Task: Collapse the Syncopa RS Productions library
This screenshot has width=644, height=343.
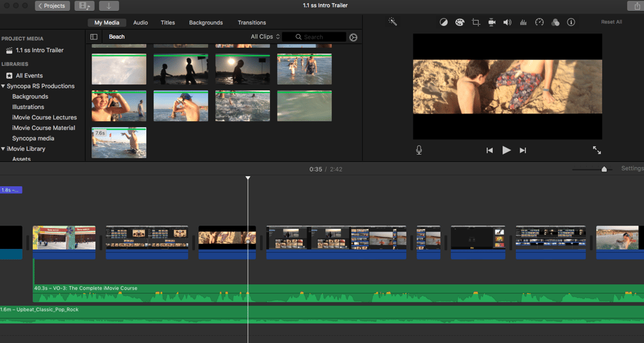Action: [x=3, y=86]
